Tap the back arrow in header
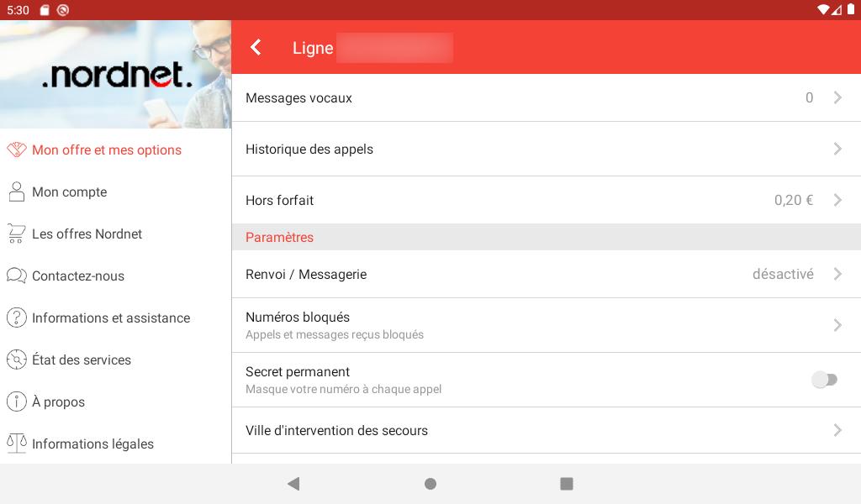Image resolution: width=861 pixels, height=504 pixels. pos(256,48)
